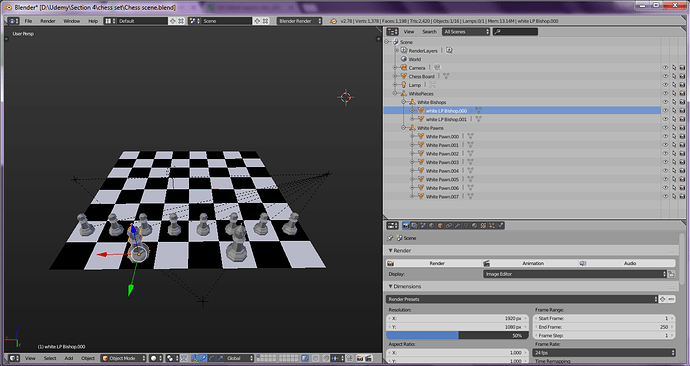This screenshot has height=366, width=690.
Task: Open the Scene properties tab icon
Action: tap(422, 226)
